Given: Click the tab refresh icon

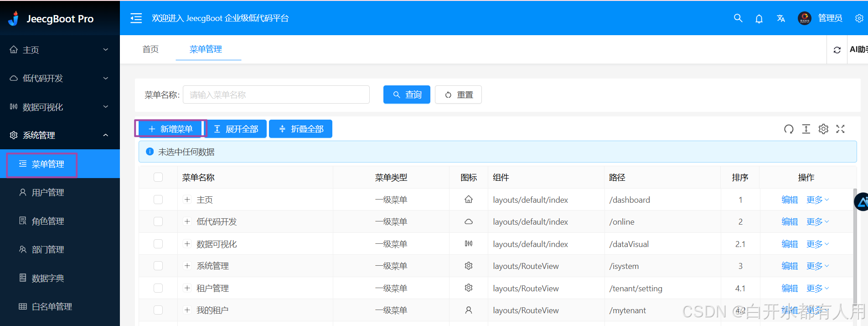Looking at the screenshot, I should 837,50.
